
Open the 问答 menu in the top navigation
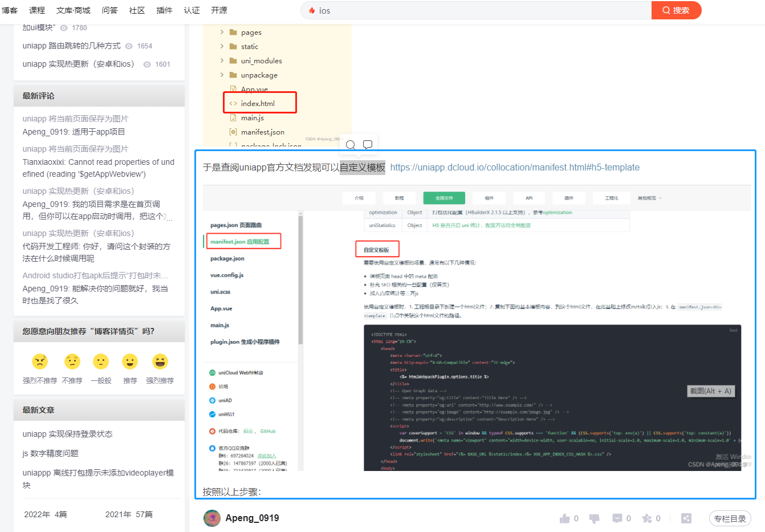[109, 10]
